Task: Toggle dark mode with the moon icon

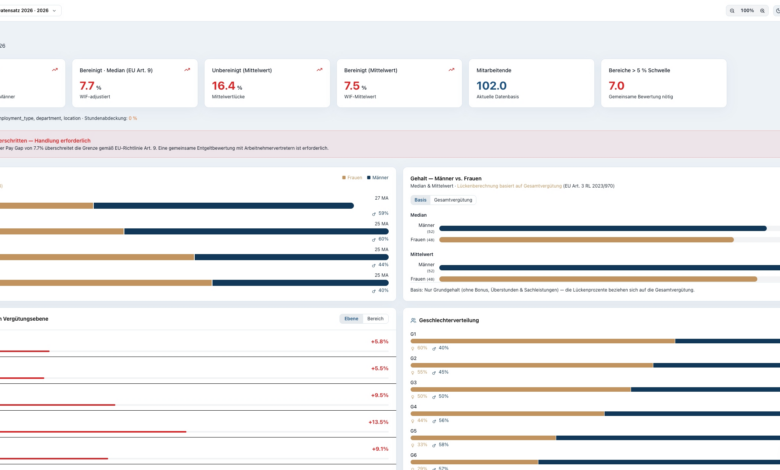Action: click(x=778, y=10)
